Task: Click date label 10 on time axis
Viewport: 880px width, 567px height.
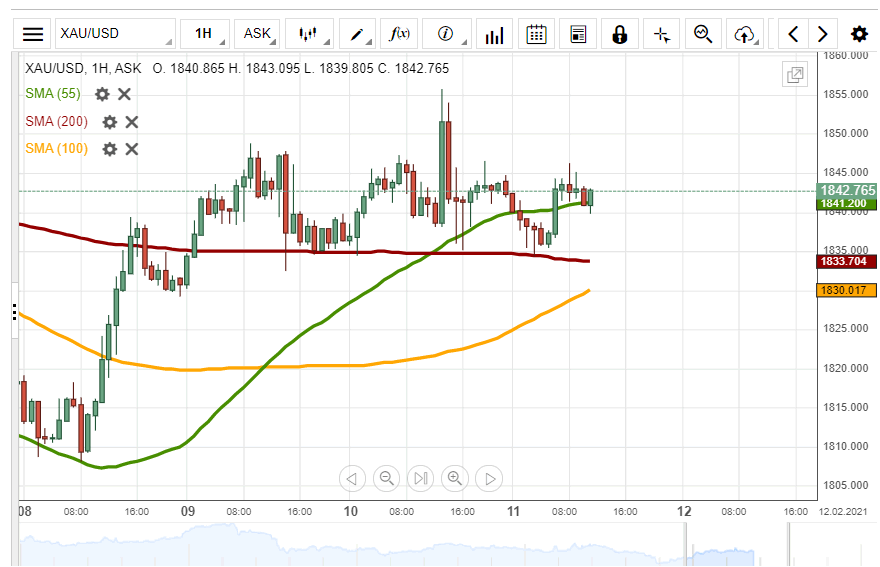Action: click(351, 511)
